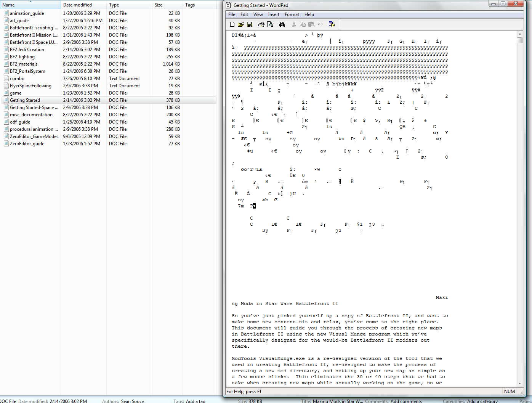Screen dimensions: 532x403
Task: Select the Battlefront2_scripting file name
Action: click(34, 27)
